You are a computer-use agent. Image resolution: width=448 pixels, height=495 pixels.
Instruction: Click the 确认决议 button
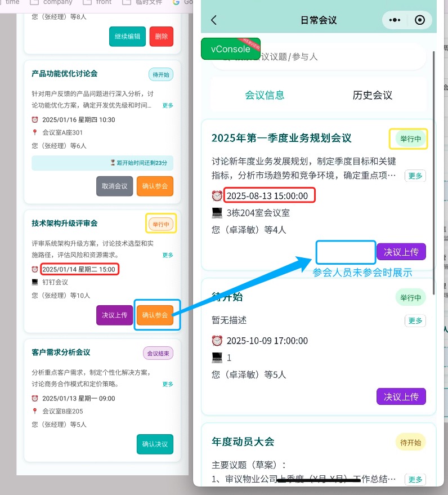pos(155,444)
